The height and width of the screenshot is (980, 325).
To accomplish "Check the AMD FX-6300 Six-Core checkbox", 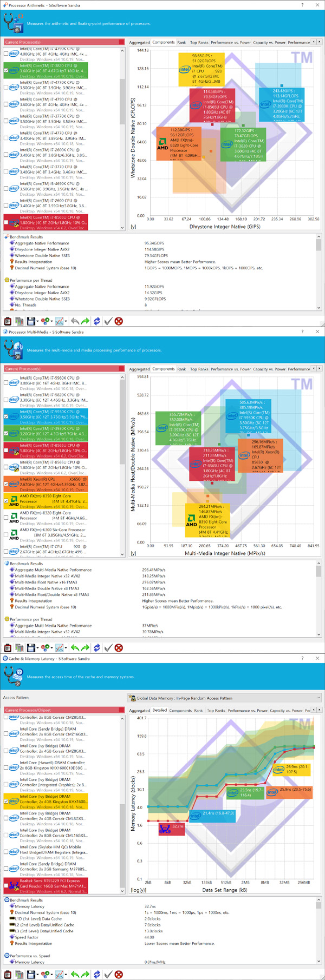I will click(x=6, y=534).
